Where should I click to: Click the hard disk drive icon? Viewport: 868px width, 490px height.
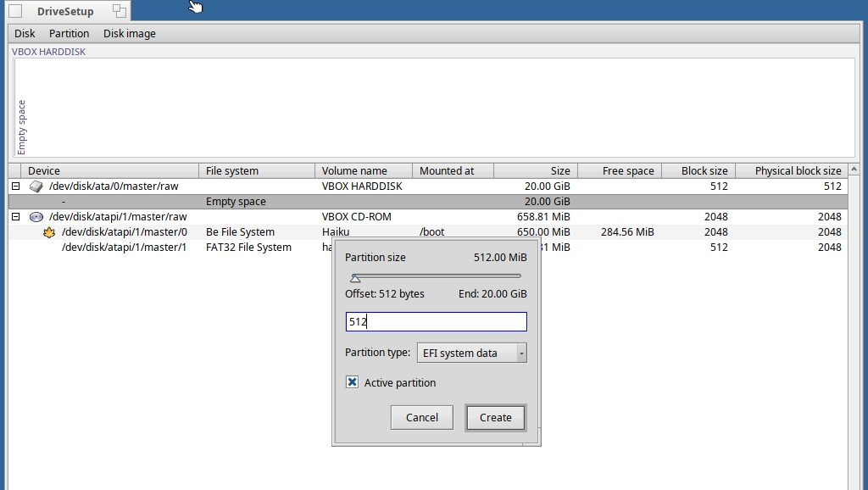point(36,187)
